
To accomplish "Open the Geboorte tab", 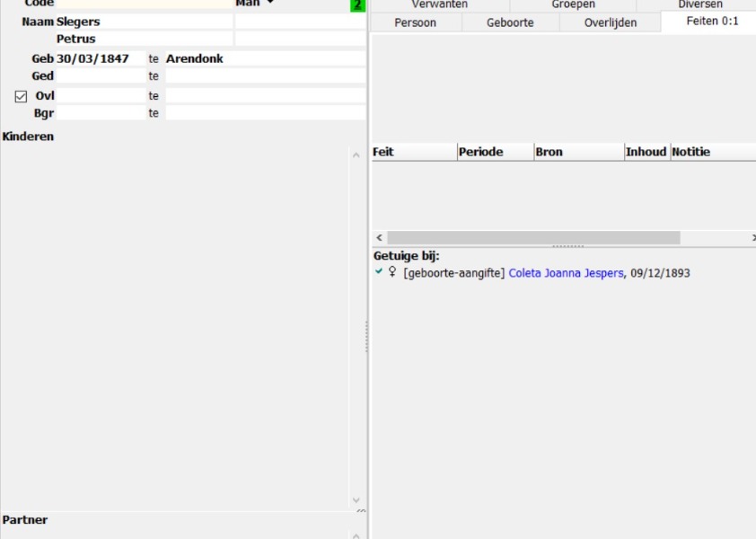I will click(x=510, y=22).
